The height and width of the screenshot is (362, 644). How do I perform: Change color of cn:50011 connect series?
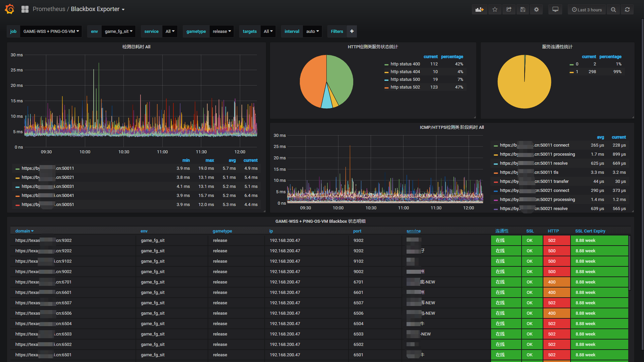pos(496,146)
